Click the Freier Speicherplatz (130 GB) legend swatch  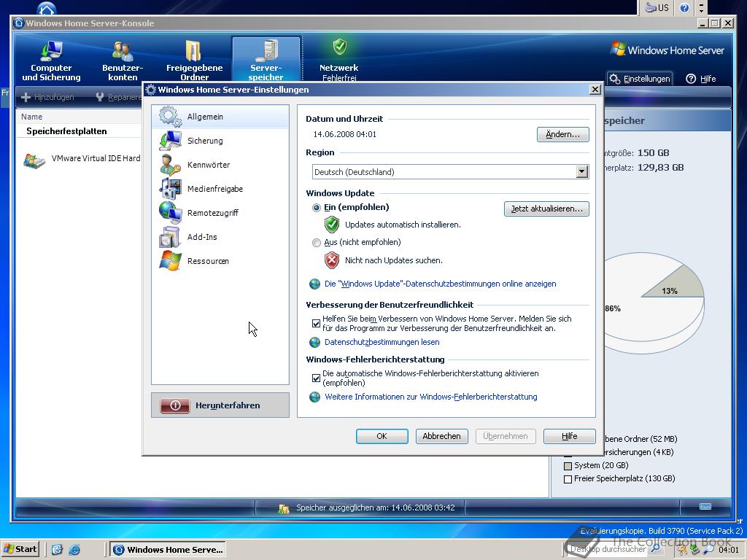pyautogui.click(x=568, y=480)
